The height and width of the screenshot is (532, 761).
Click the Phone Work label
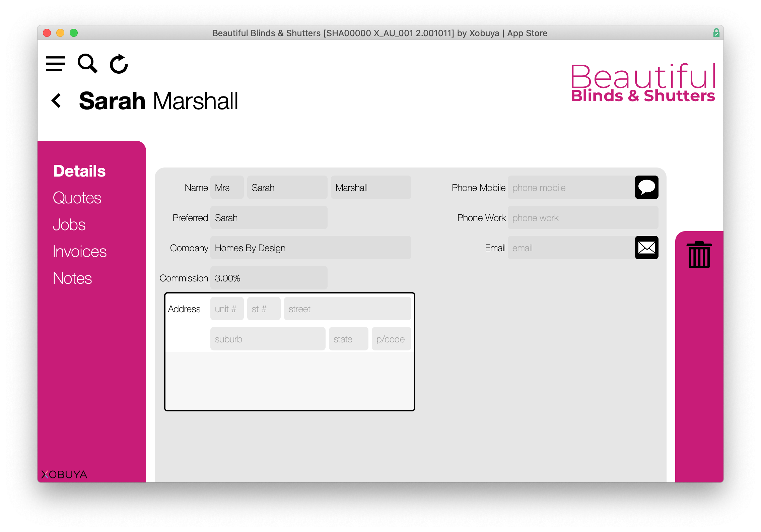click(482, 218)
